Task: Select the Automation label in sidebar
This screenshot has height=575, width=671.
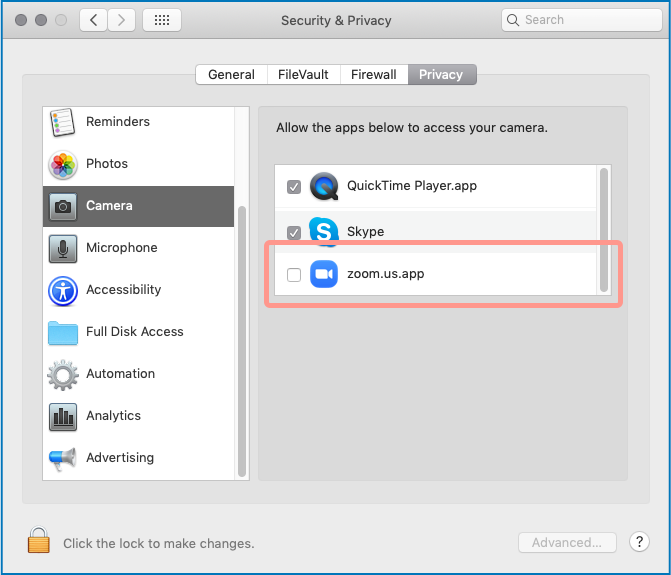Action: pos(121,373)
